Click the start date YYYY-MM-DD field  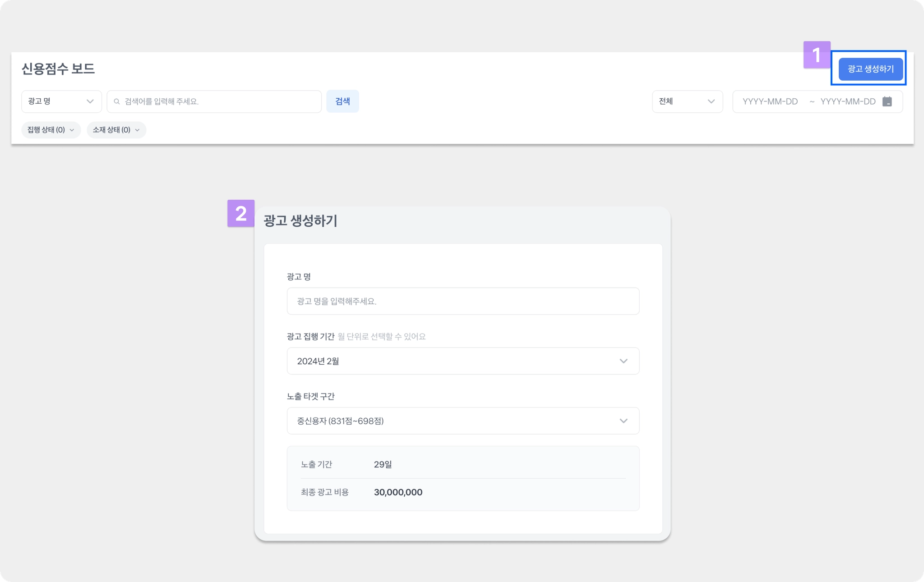click(x=770, y=101)
